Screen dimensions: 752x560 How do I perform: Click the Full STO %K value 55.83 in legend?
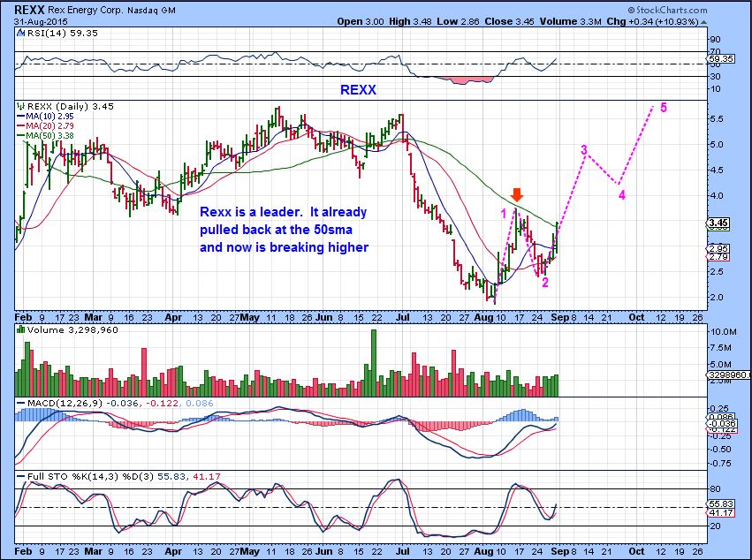[173, 477]
